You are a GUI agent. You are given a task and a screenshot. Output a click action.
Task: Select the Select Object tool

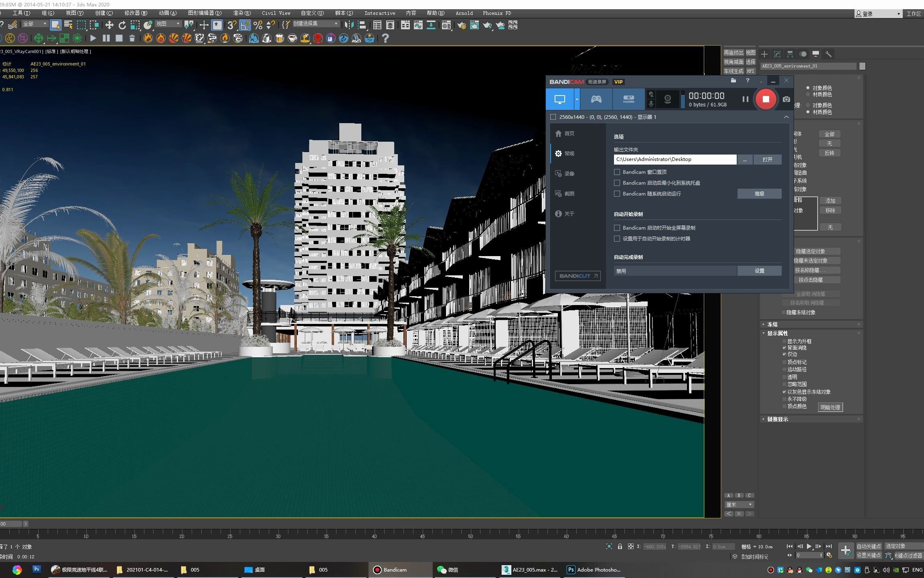(55, 25)
